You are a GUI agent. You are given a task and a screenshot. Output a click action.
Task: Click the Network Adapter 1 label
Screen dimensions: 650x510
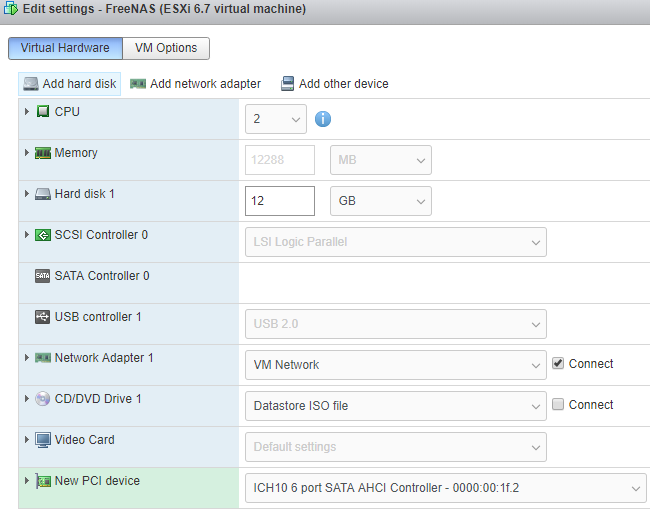tap(104, 358)
